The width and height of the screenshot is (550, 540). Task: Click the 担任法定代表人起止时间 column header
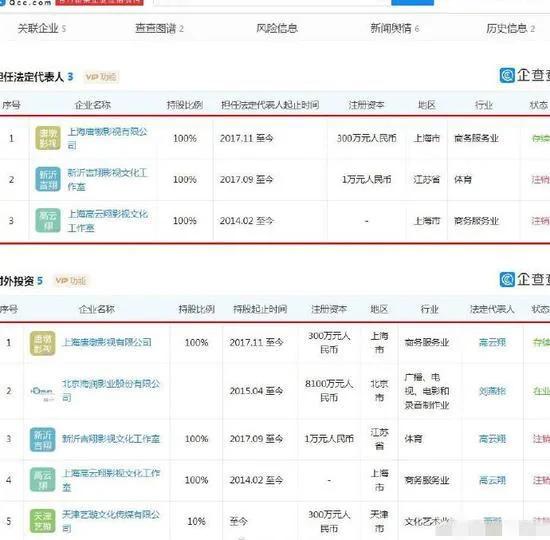click(x=270, y=105)
